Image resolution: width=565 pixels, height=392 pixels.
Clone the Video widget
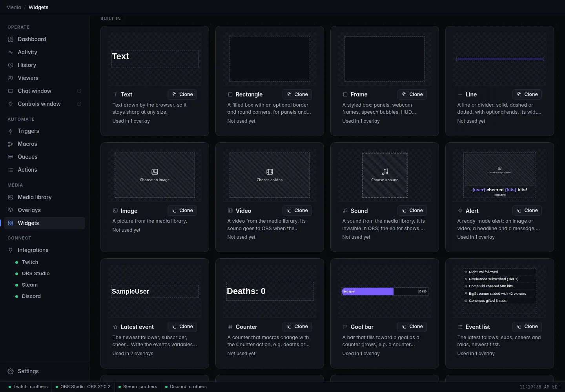tap(297, 211)
